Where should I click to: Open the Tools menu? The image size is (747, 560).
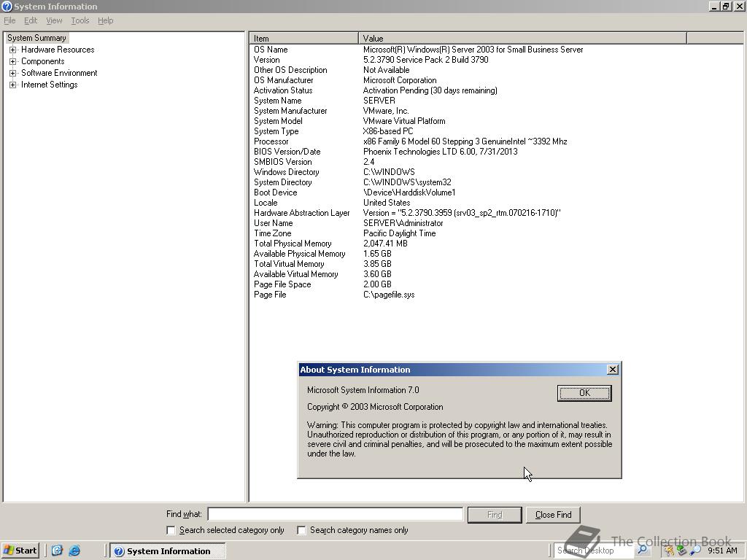pyautogui.click(x=80, y=20)
